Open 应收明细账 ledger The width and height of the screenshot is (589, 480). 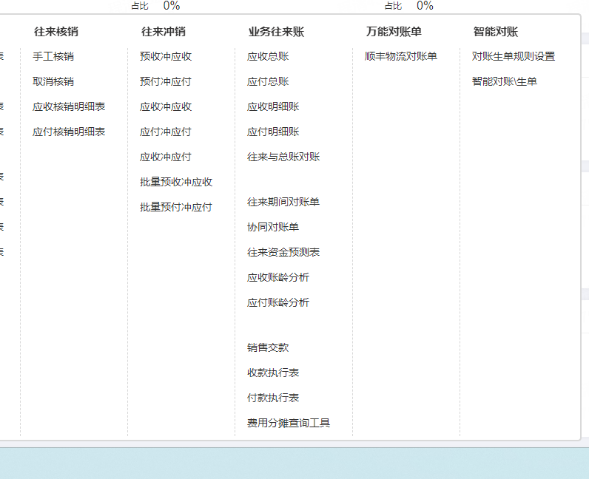click(x=273, y=107)
